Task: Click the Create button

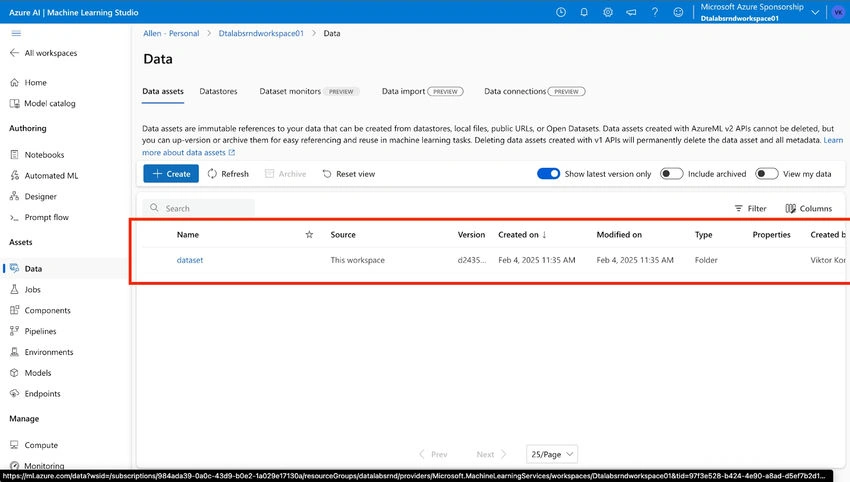Action: (171, 173)
